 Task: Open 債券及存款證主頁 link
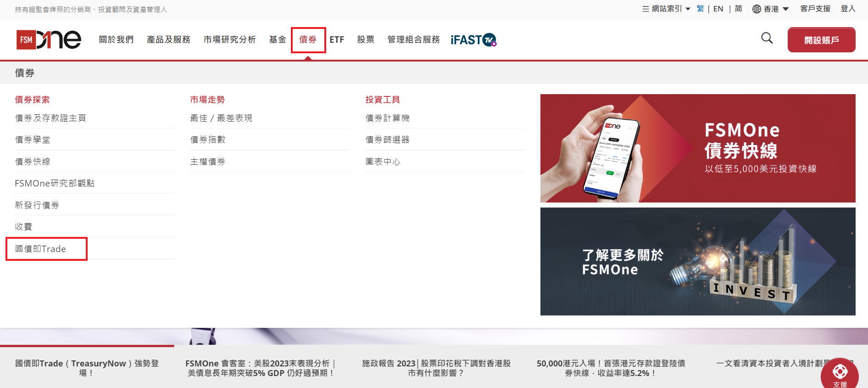[50, 118]
